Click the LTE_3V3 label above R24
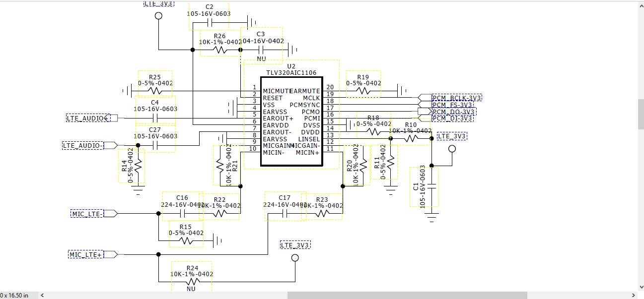The image size is (644, 299). pos(295,245)
